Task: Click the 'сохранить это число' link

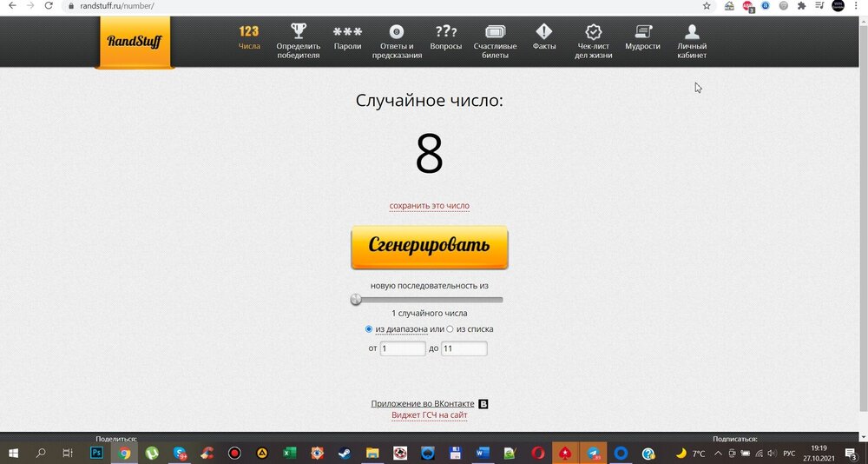Action: point(429,206)
